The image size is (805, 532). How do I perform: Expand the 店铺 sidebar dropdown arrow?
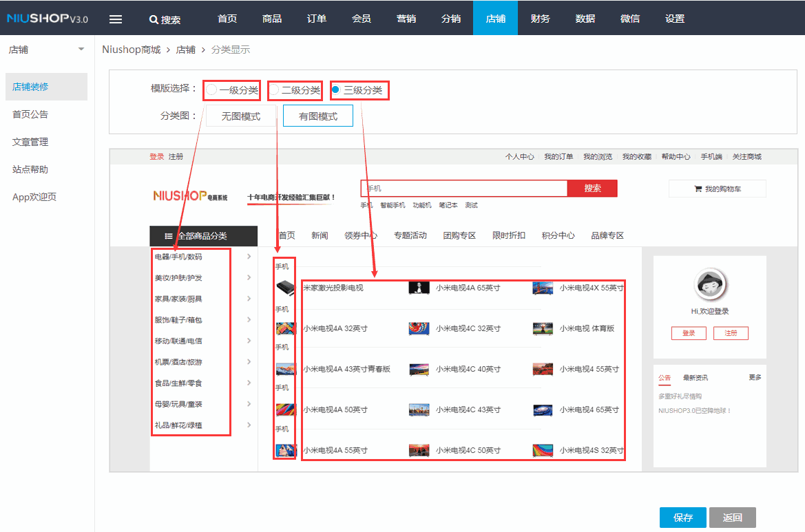tap(81, 50)
